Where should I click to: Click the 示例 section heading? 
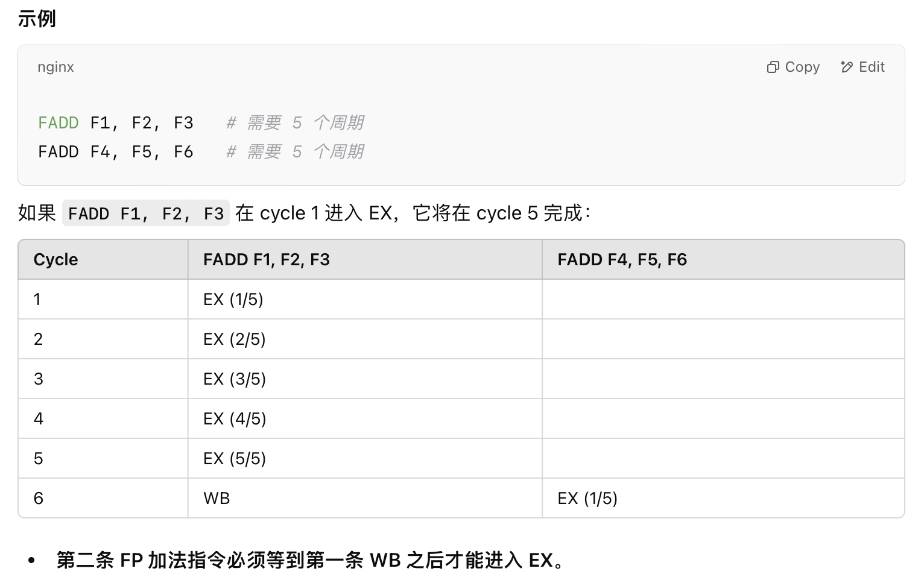[36, 19]
